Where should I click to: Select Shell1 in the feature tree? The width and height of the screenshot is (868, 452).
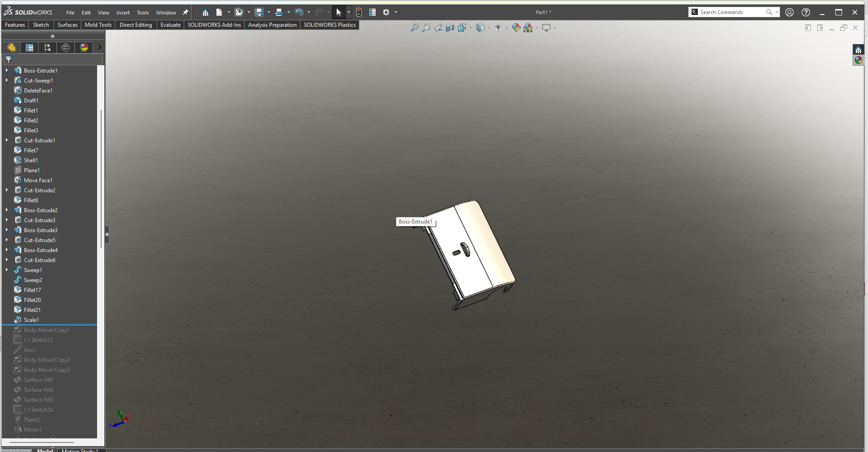[31, 160]
